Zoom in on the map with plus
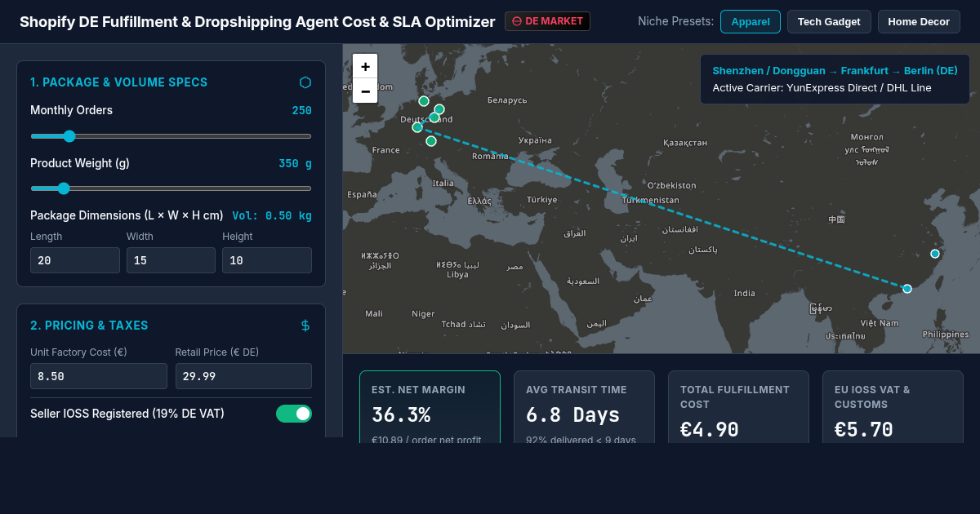This screenshot has height=514, width=980. 365,67
